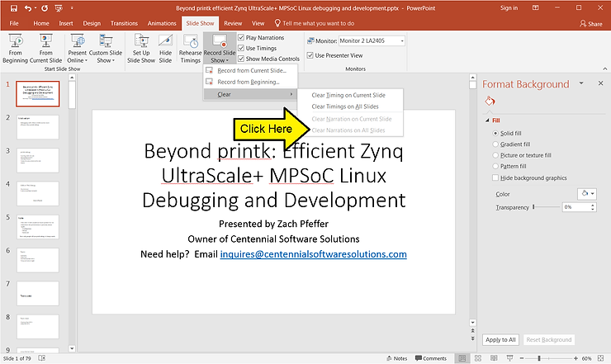Toggle Use Presenter View checkbox
Image resolution: width=611 pixels, height=364 pixels.
click(x=310, y=55)
